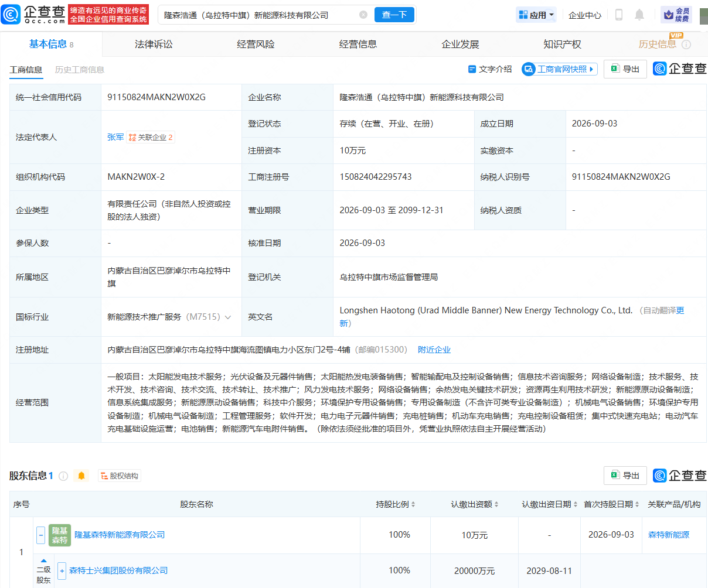Open the VIP 历史信息 tab
Screen dimensions: 708x588
(658, 44)
